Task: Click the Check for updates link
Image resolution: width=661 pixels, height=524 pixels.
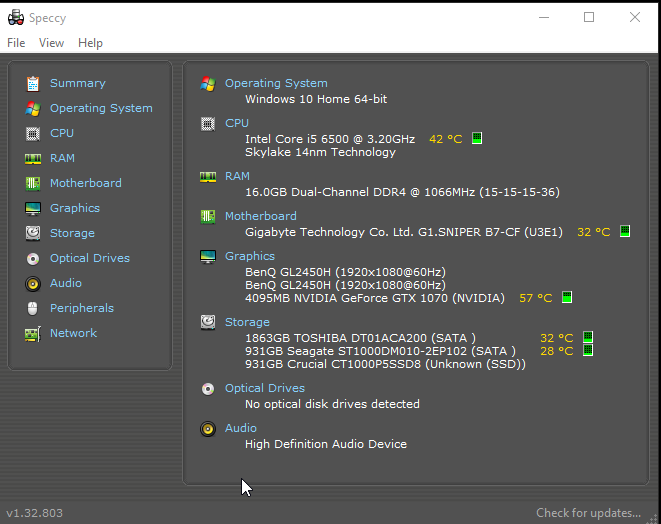Action: (x=588, y=513)
